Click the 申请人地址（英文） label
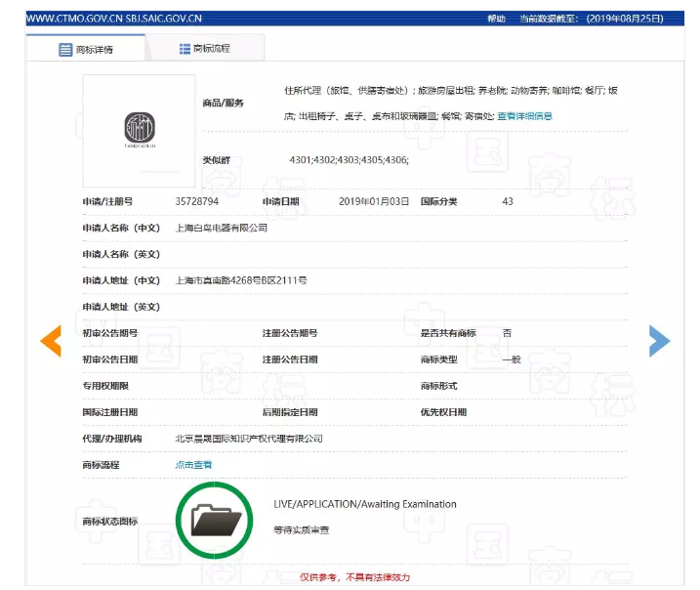700x590 pixels. pyautogui.click(x=121, y=307)
